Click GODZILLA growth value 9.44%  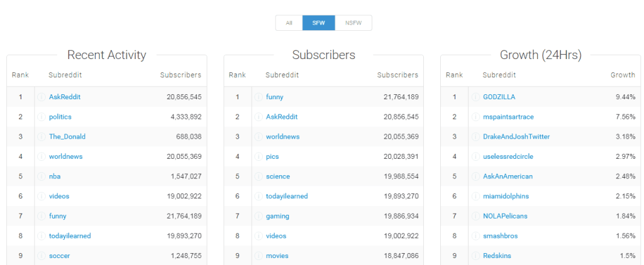click(625, 97)
